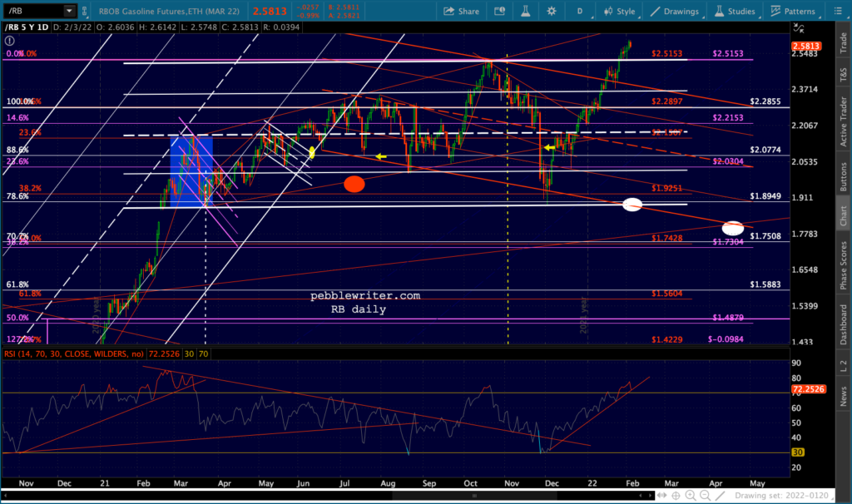Toggle the wallet order entry icon
This screenshot has height=504, width=852.
[499, 11]
